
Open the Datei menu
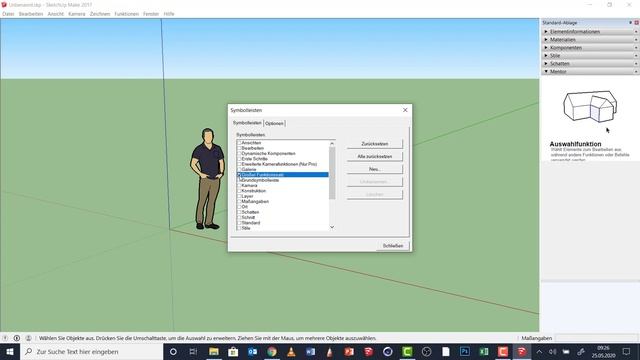[x=8, y=14]
